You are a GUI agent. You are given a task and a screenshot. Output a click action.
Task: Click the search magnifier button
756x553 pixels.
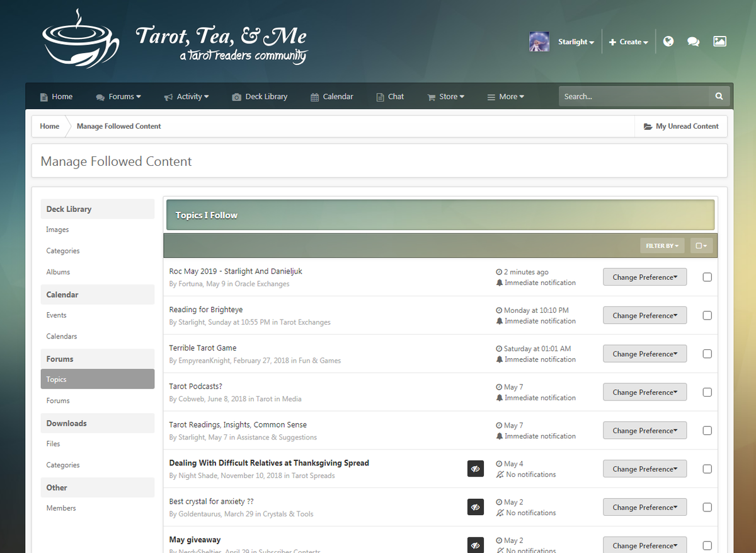(x=719, y=96)
